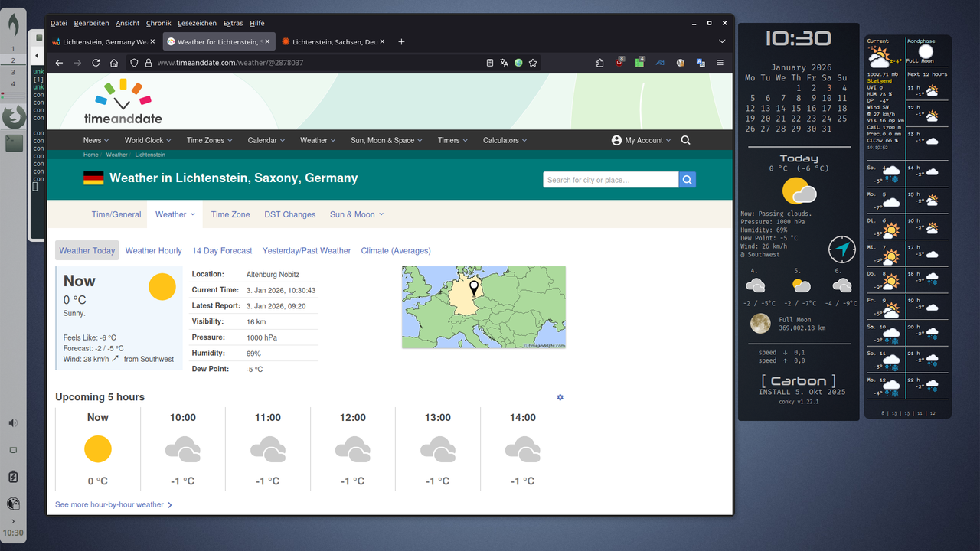The width and height of the screenshot is (980, 551).
Task: Open the Bearbeiten menu
Action: [x=91, y=24]
